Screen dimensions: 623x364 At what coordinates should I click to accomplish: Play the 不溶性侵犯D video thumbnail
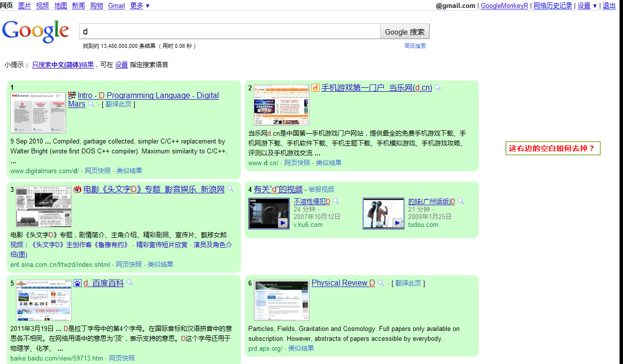pos(269,214)
